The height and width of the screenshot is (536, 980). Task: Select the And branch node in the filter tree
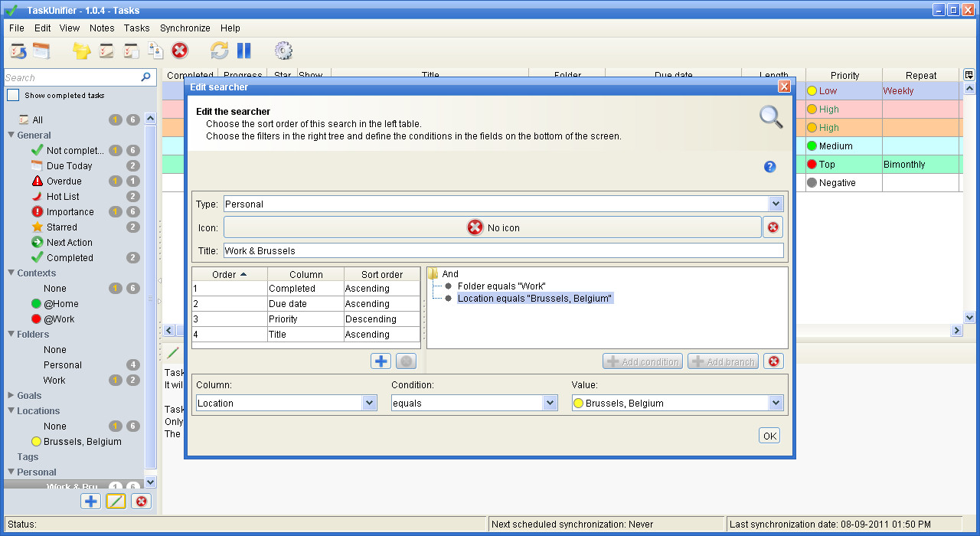[450, 273]
